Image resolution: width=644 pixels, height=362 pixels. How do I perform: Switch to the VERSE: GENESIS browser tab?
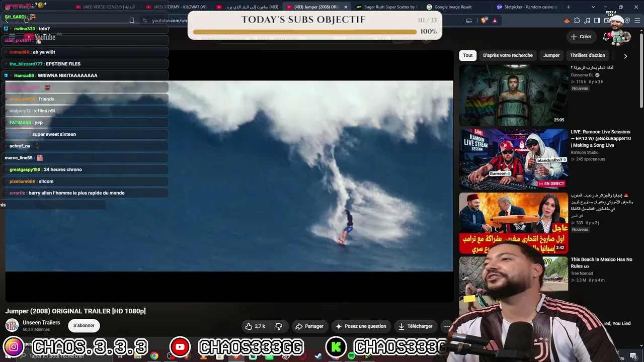point(106,7)
